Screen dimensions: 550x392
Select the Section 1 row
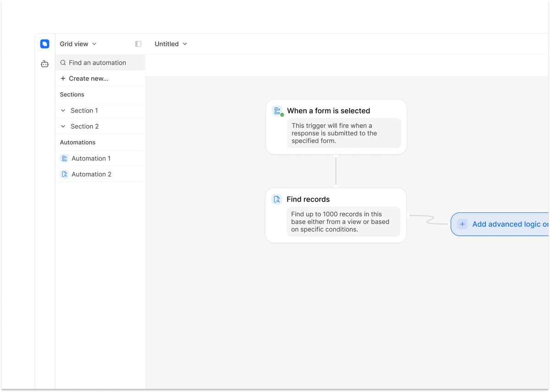click(x=100, y=110)
